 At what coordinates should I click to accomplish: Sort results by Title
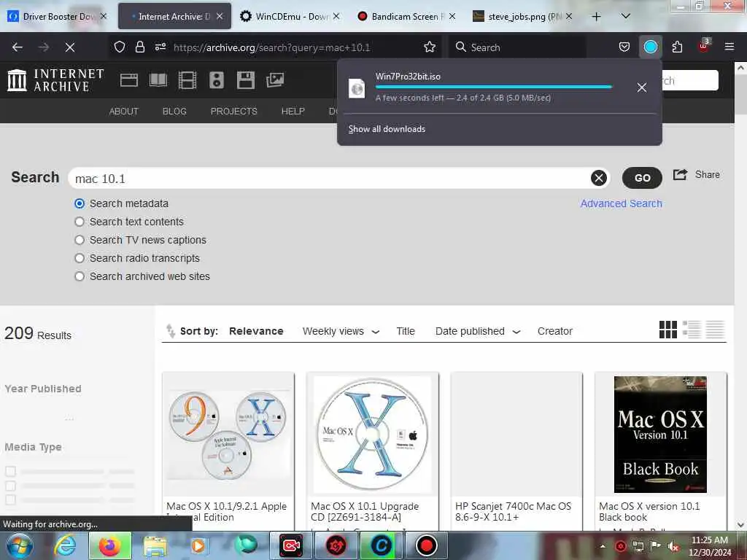click(406, 332)
